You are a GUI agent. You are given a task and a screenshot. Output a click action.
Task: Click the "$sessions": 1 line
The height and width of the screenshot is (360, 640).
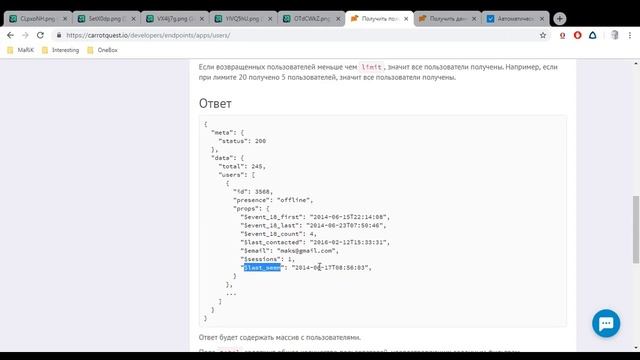267,259
